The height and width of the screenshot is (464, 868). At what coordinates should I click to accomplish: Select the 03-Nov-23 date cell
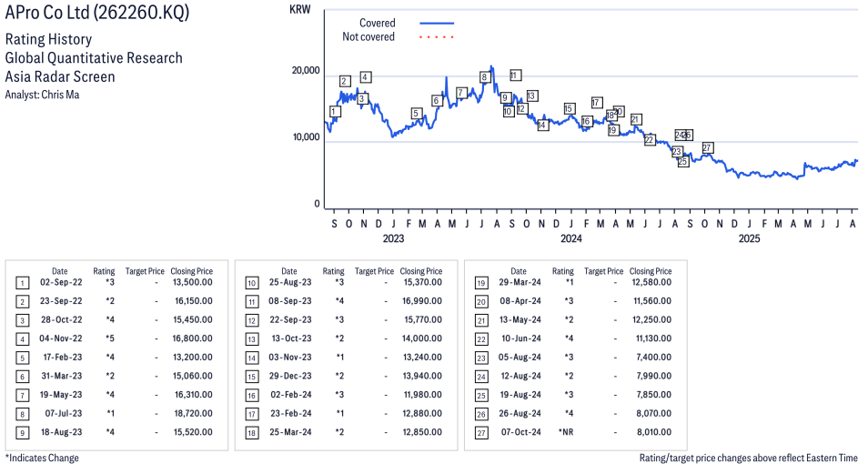point(290,358)
